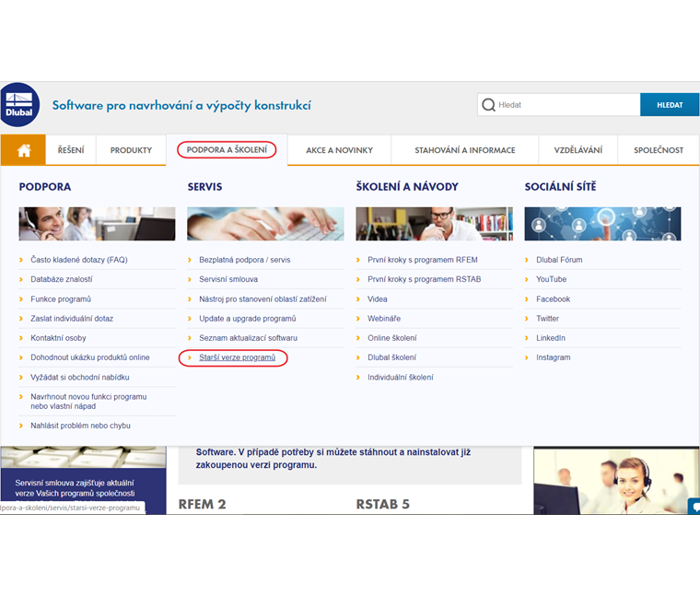Open the Twitter link
700x596 pixels.
(x=547, y=319)
